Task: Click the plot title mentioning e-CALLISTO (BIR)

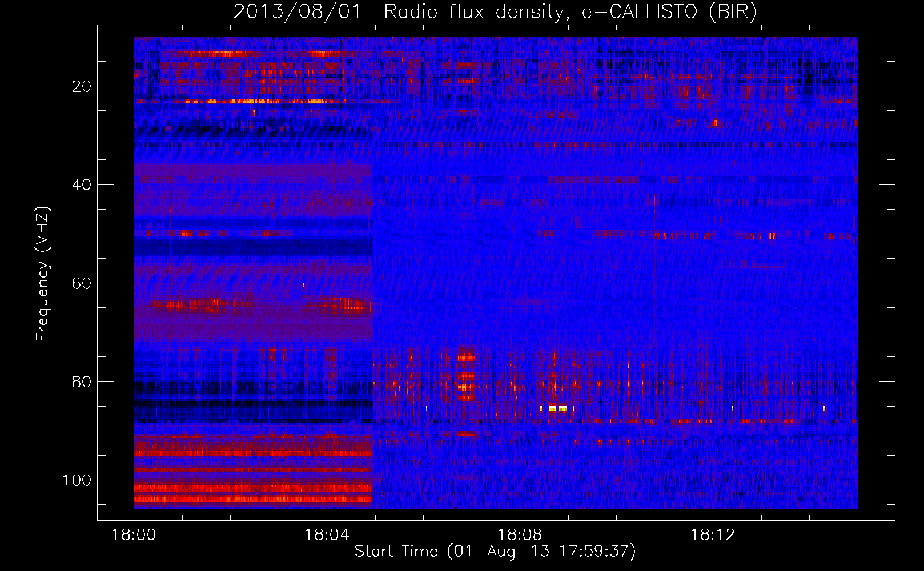Action: 495,11
